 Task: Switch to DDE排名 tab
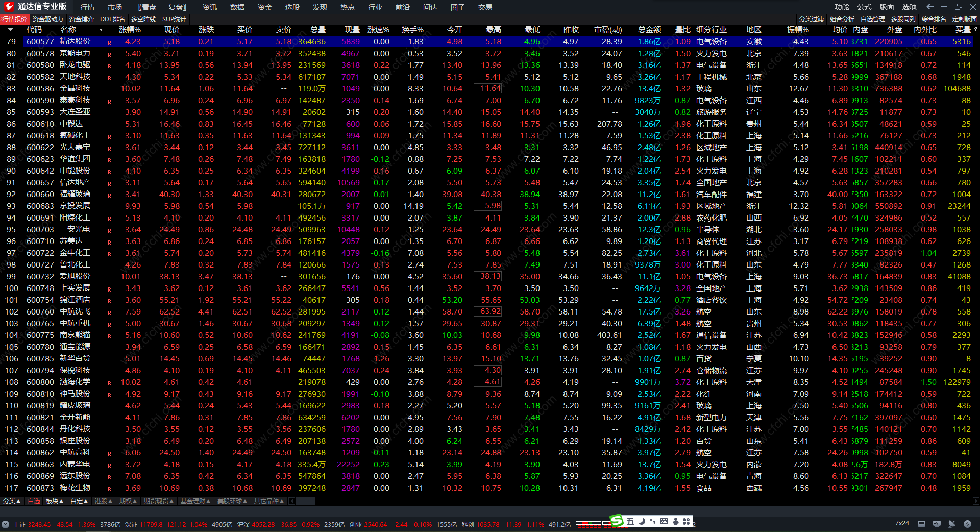tap(112, 19)
